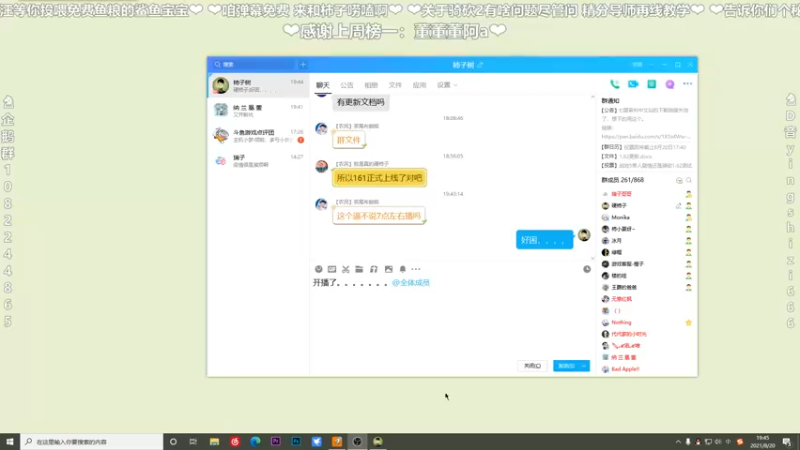Image resolution: width=800 pixels, height=450 pixels.
Task: Open NetEase Cloud Music from the taskbar
Action: pos(235,441)
